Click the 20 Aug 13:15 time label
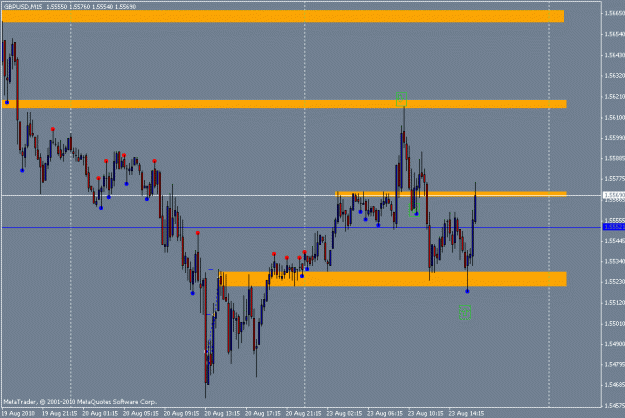Viewport: 625px width, 418px height. 222,413
